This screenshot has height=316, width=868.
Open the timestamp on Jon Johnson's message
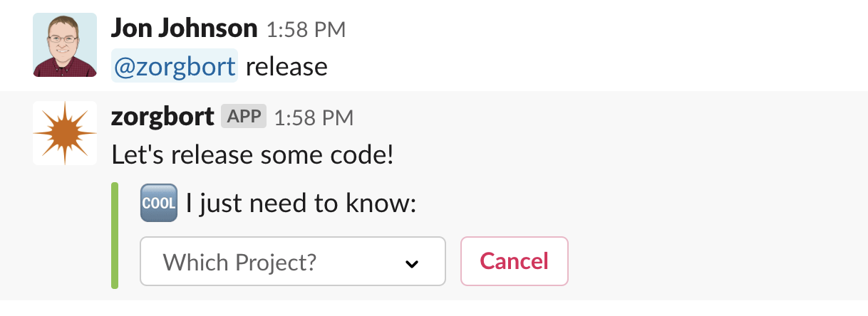[x=306, y=30]
